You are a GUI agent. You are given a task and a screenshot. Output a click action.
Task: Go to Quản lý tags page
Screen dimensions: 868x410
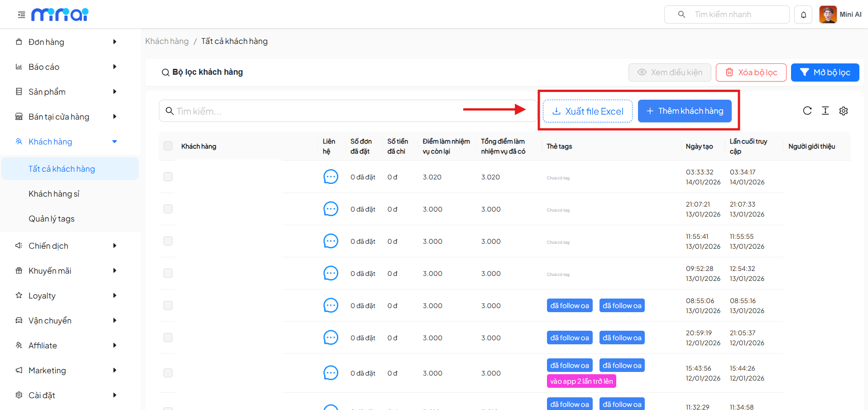tap(52, 219)
